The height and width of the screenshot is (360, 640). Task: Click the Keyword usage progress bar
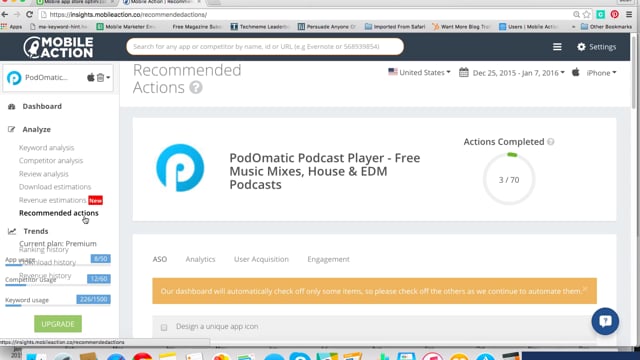click(x=58, y=305)
